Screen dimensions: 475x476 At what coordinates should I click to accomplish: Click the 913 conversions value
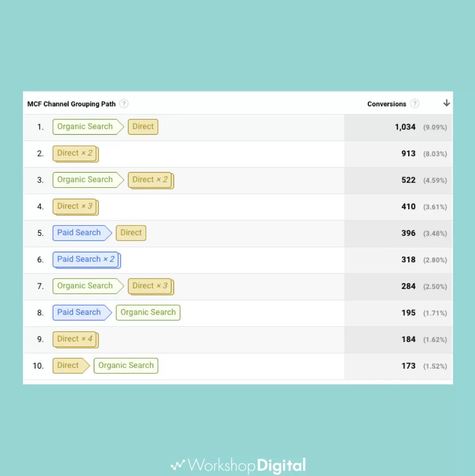[409, 154]
